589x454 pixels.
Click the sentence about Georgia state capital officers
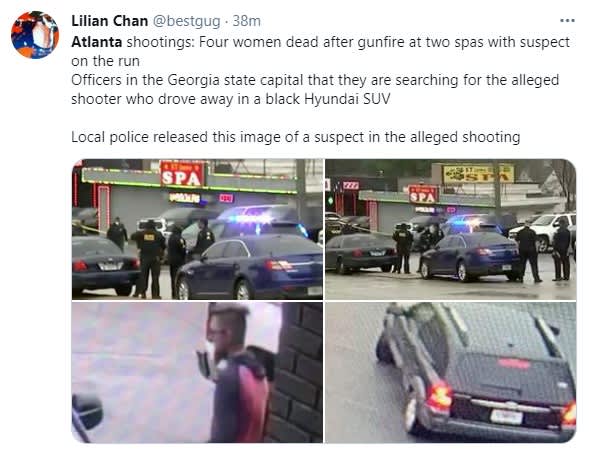coord(315,89)
